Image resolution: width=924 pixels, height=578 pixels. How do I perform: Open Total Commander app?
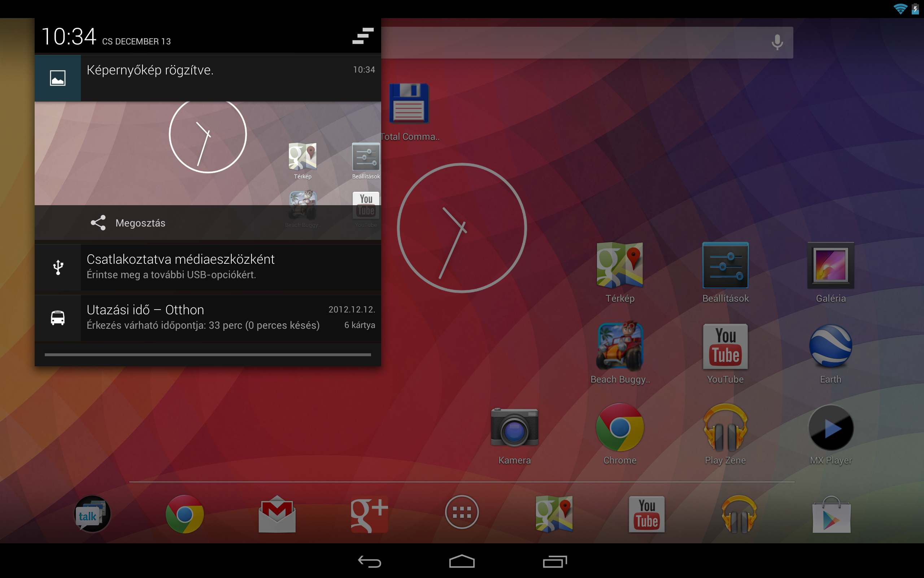pos(409,112)
